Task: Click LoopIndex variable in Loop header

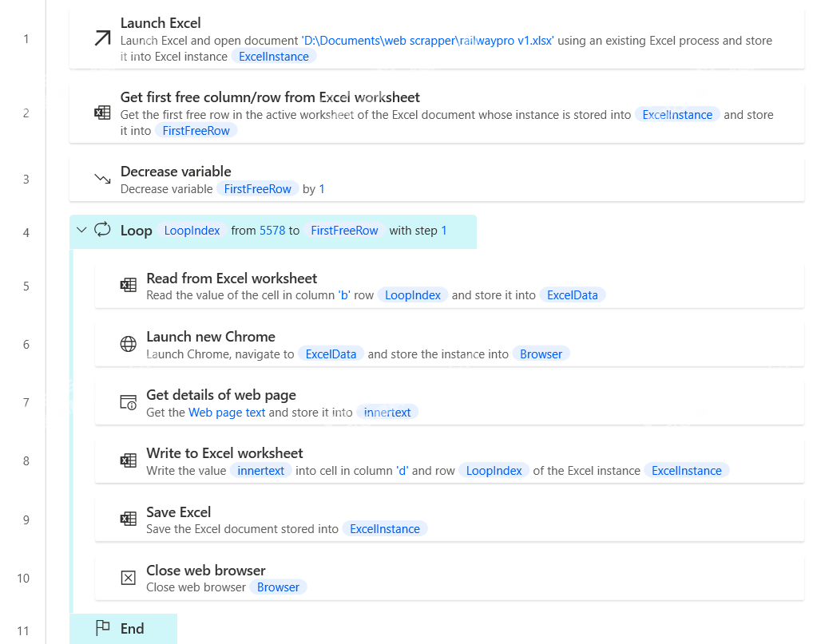Action: click(x=192, y=231)
